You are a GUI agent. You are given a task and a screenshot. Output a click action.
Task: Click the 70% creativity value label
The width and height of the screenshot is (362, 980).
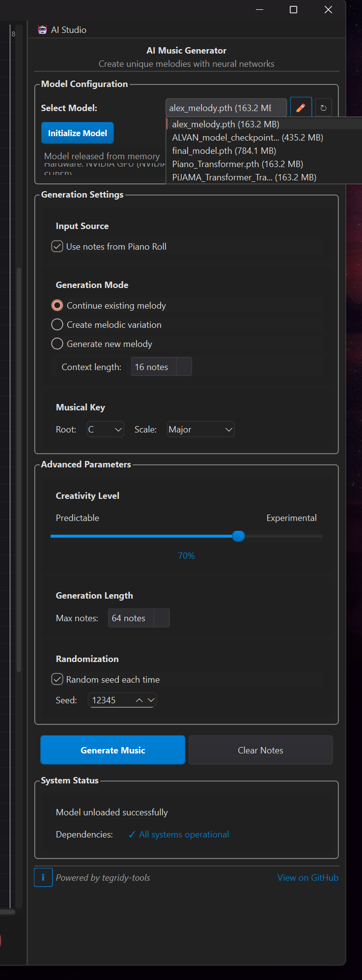[187, 556]
